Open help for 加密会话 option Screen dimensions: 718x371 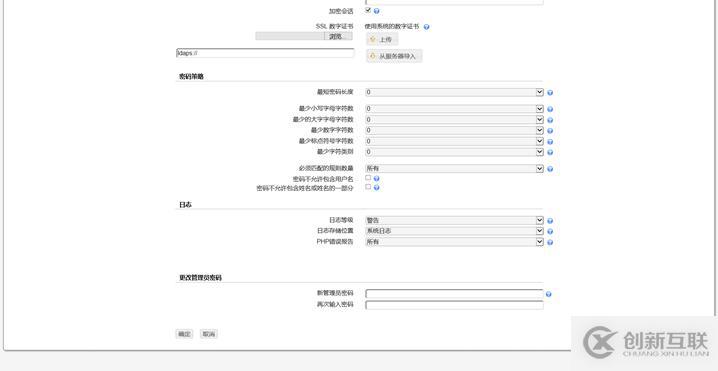[376, 11]
